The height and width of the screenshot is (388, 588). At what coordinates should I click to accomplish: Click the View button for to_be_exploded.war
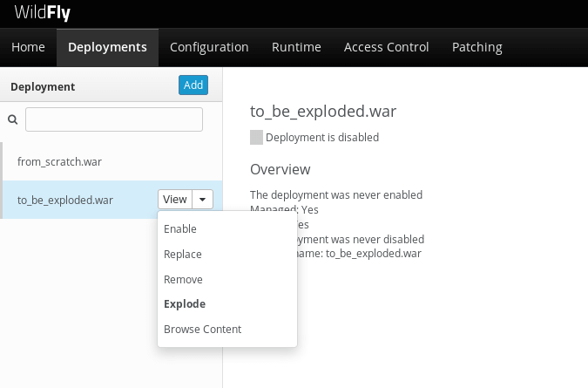click(175, 200)
